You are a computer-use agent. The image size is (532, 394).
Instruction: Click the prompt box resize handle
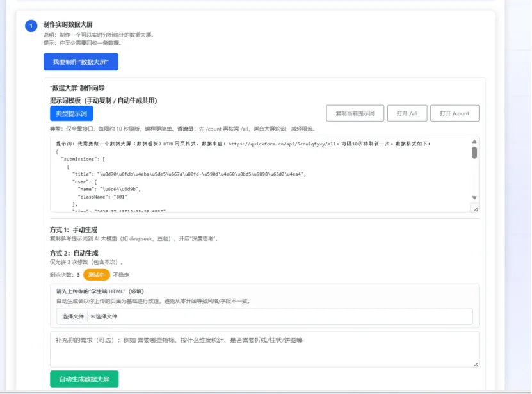[x=476, y=209]
